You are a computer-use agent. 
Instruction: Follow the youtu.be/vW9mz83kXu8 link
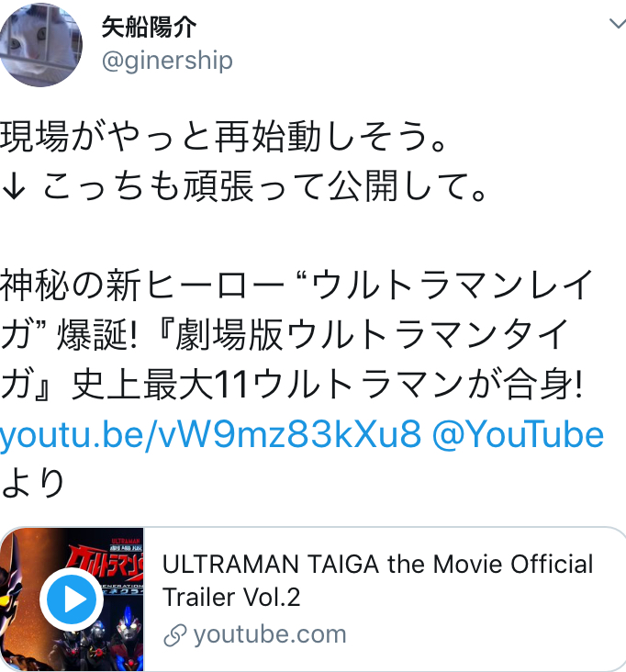pyautogui.click(x=210, y=434)
